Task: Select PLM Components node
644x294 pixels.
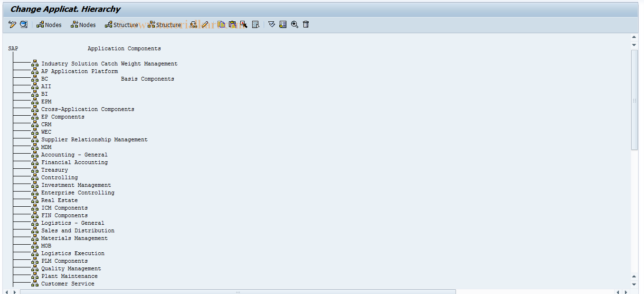Action: point(65,261)
